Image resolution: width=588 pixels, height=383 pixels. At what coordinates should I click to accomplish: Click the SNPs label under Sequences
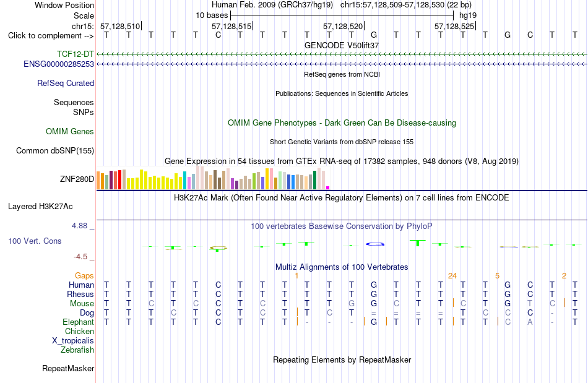coord(84,112)
